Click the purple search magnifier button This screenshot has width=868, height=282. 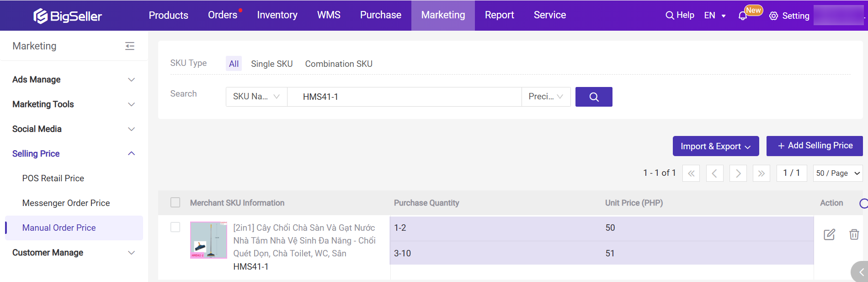(593, 97)
